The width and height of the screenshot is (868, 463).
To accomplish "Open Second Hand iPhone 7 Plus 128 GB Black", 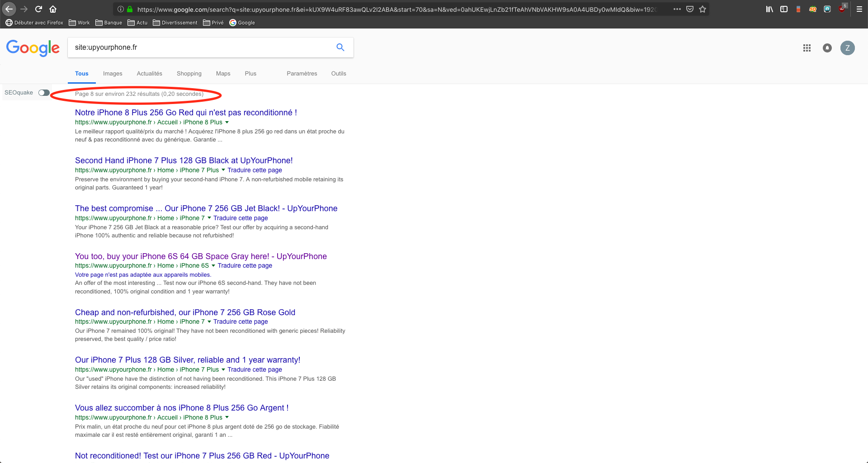I will pyautogui.click(x=184, y=161).
